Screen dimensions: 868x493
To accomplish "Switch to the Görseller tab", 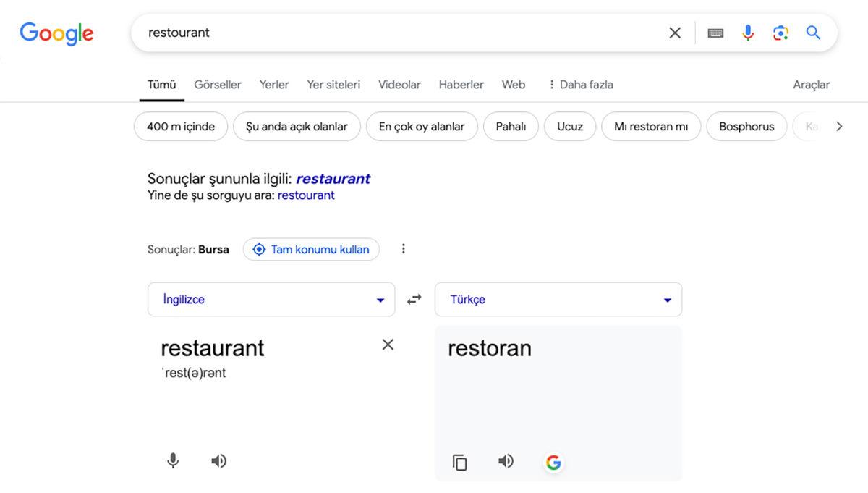I will click(217, 84).
